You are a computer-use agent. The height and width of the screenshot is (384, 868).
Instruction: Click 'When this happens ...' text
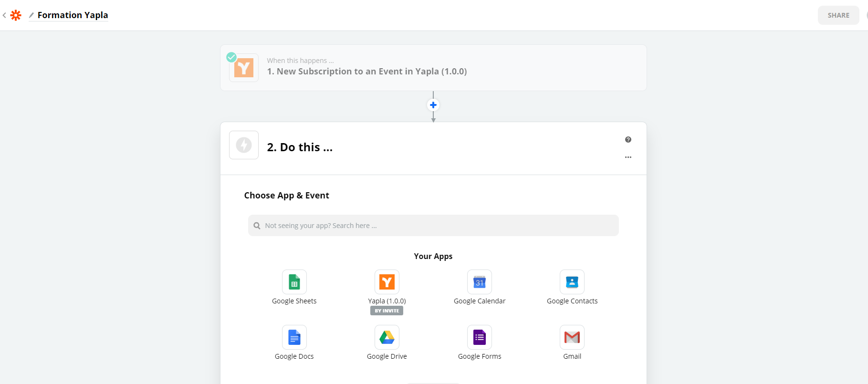tap(300, 61)
